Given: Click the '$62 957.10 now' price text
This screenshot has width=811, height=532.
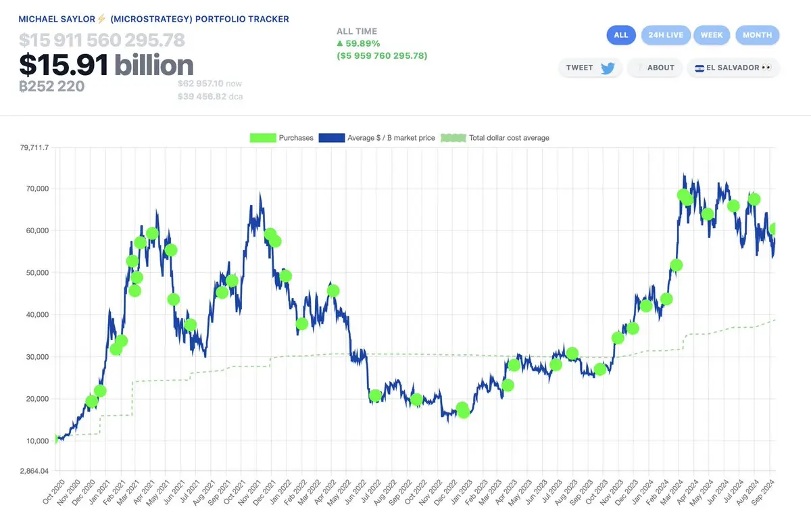Looking at the screenshot, I should click(x=210, y=83).
